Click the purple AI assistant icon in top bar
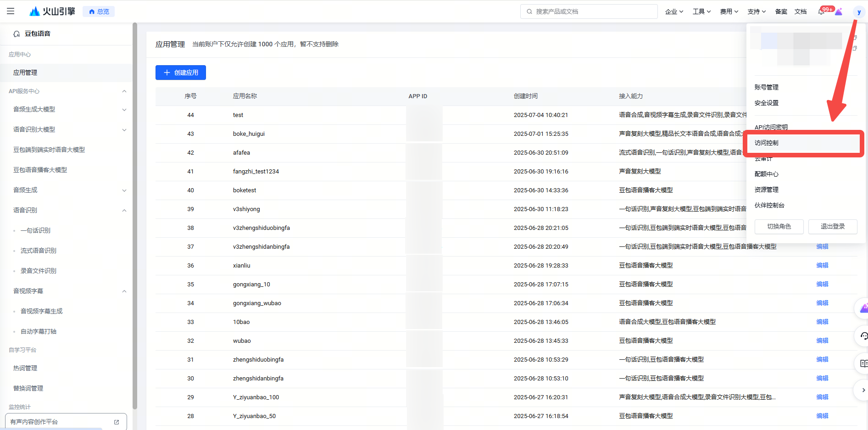This screenshot has width=868, height=430. click(839, 12)
